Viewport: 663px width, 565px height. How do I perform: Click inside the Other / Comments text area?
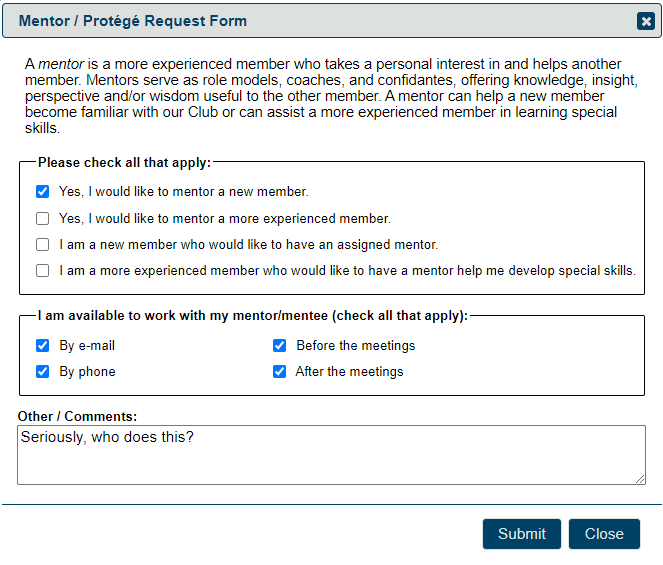coord(331,455)
